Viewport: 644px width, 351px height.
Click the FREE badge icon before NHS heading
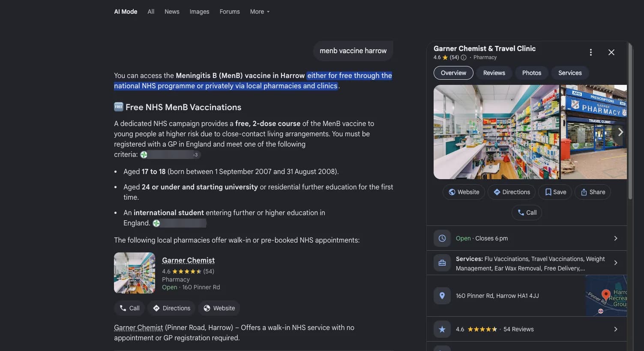click(119, 107)
